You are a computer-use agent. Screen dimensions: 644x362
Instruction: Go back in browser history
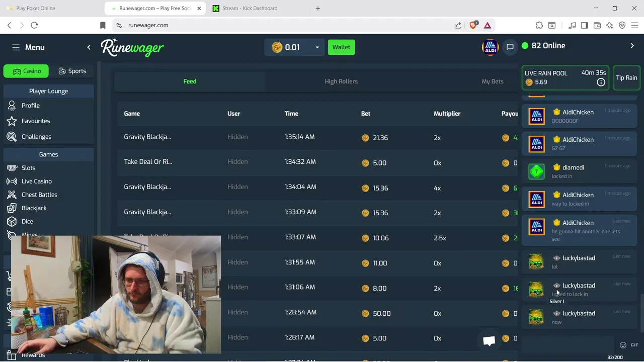[x=9, y=25]
